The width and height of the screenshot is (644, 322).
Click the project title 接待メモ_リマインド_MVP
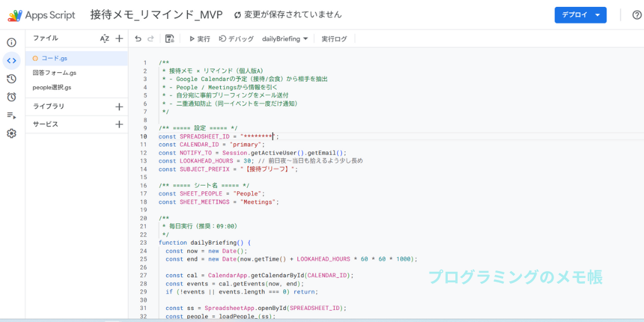[156, 14]
